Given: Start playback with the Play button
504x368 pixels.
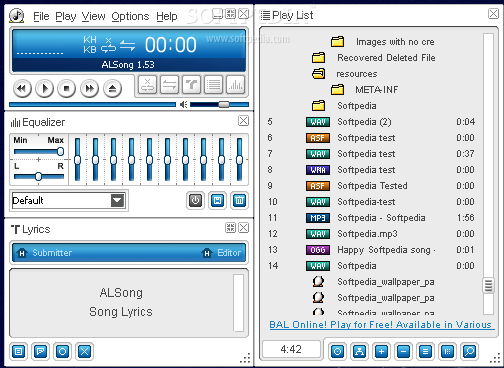Looking at the screenshot, I should pyautogui.click(x=45, y=89).
